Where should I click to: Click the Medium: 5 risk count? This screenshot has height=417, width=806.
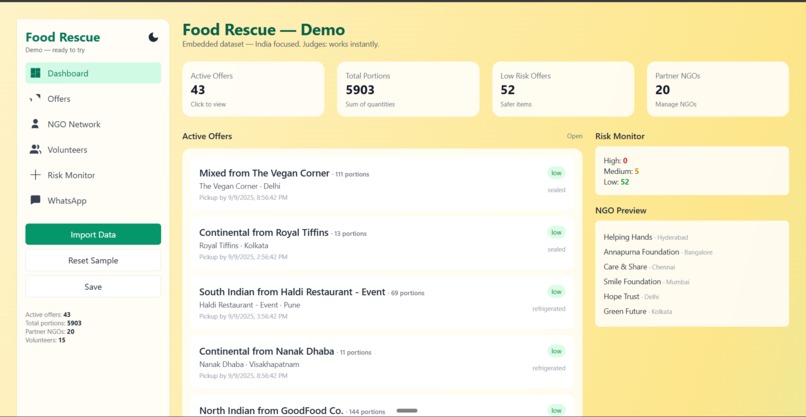621,171
